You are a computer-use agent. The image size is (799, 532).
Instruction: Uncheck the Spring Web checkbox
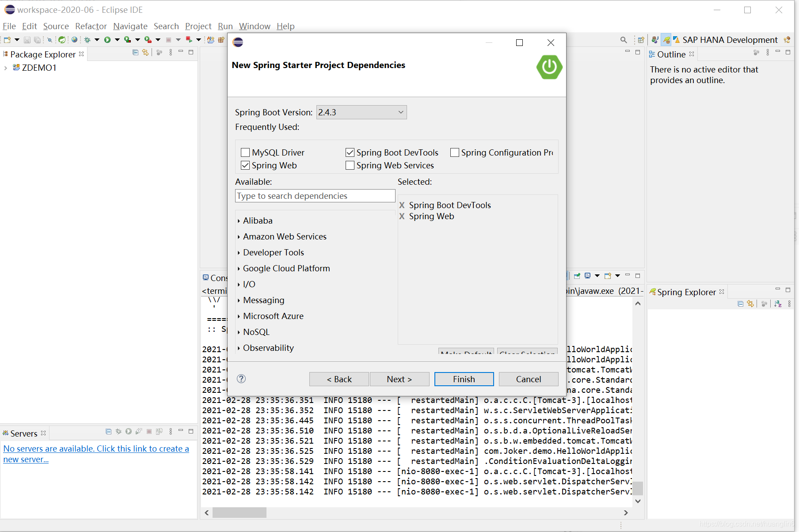(245, 165)
